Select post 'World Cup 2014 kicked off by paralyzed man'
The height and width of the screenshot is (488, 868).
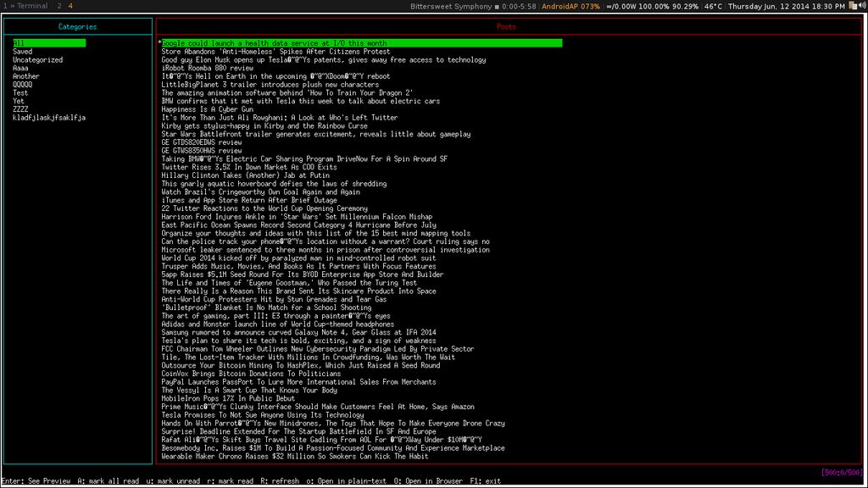point(298,258)
